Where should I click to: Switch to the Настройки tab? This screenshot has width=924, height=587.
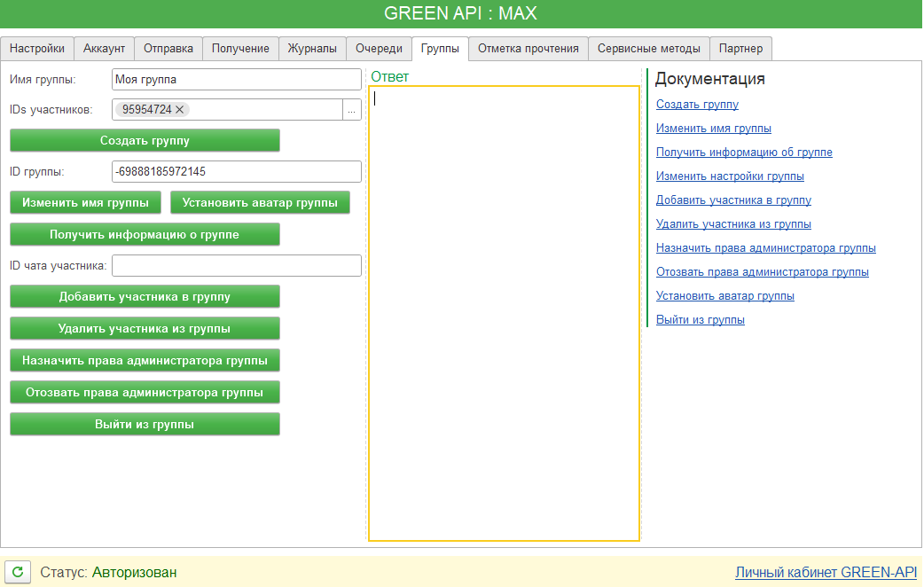[x=37, y=49]
